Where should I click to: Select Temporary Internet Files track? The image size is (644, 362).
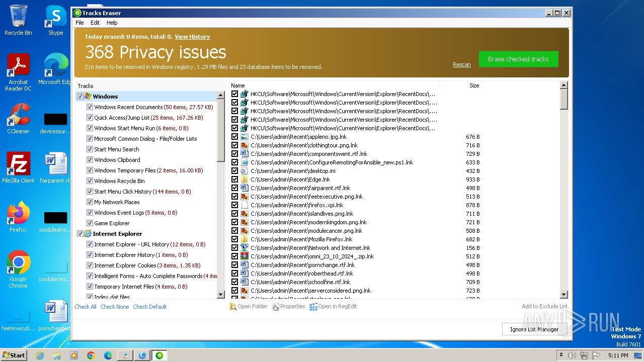[141, 287]
